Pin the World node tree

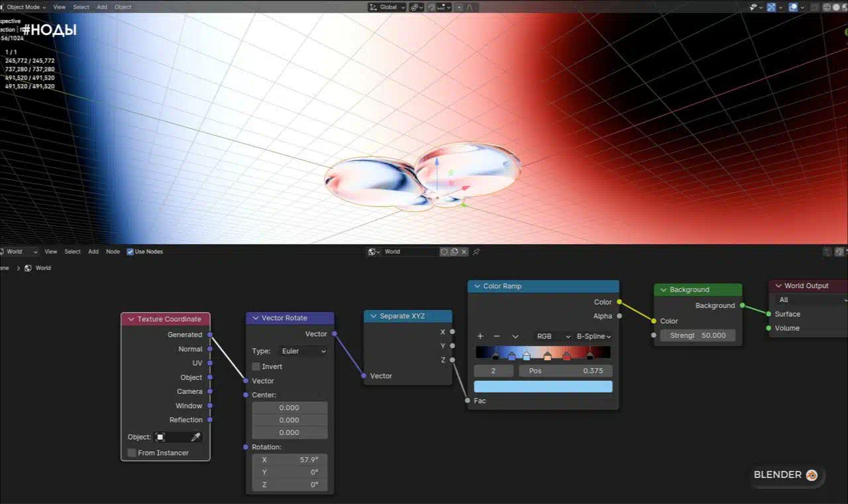pyautogui.click(x=476, y=252)
